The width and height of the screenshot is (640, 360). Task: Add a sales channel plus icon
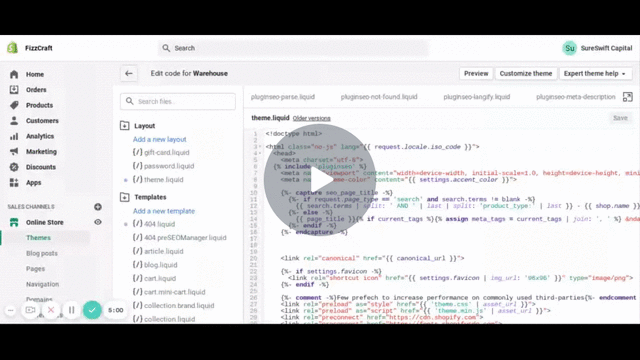(98, 207)
